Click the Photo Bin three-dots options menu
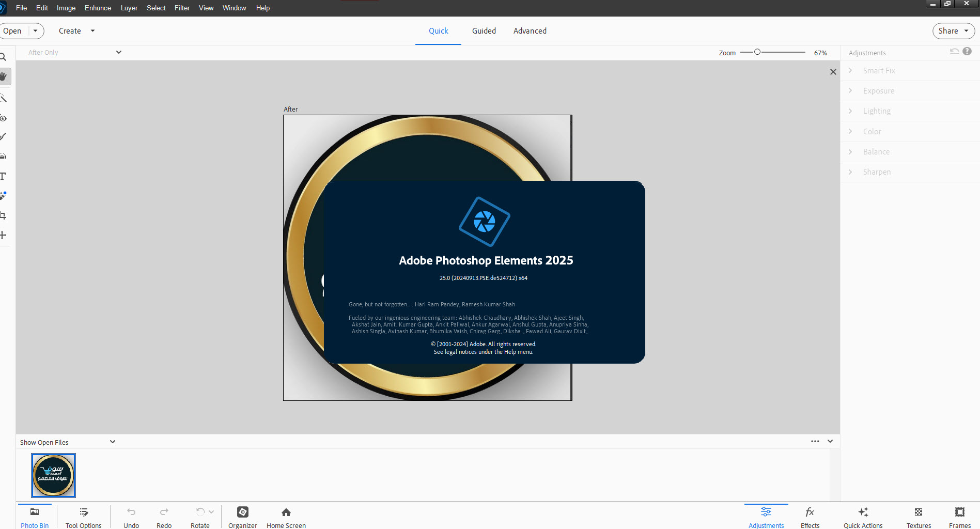Image resolution: width=980 pixels, height=529 pixels. click(x=815, y=441)
